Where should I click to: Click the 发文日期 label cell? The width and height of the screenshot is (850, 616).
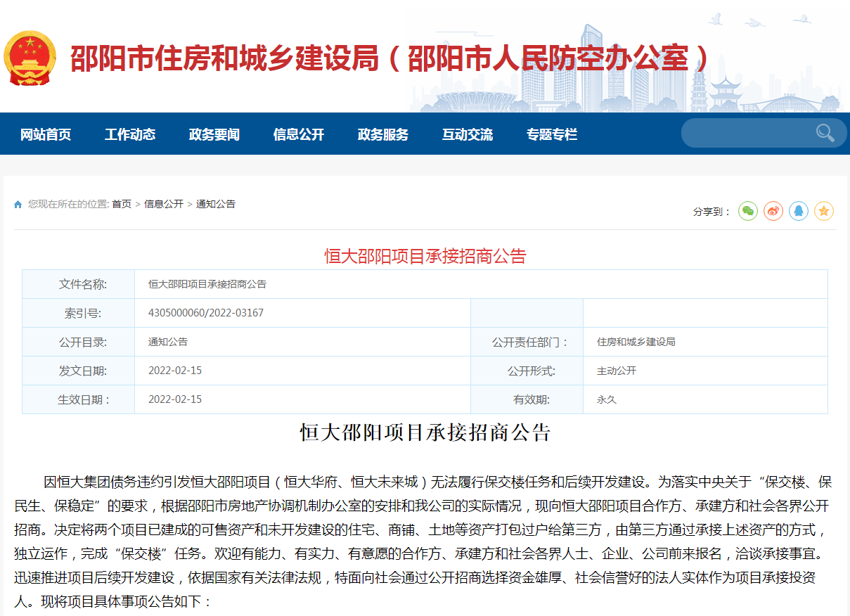(79, 371)
